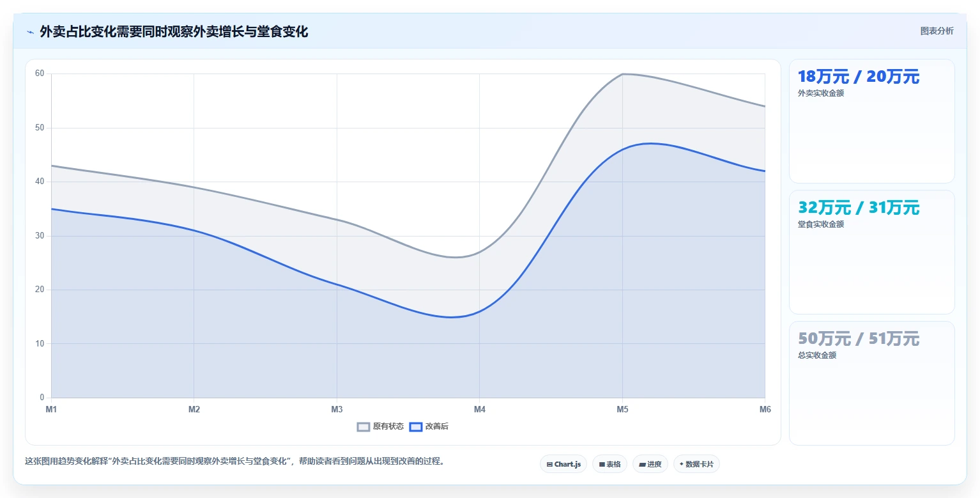Select the 进度 tag

tap(650, 464)
